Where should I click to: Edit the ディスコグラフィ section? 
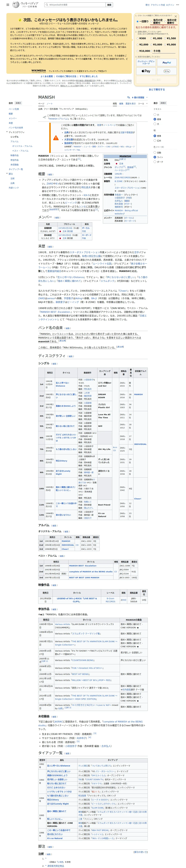point(70,356)
